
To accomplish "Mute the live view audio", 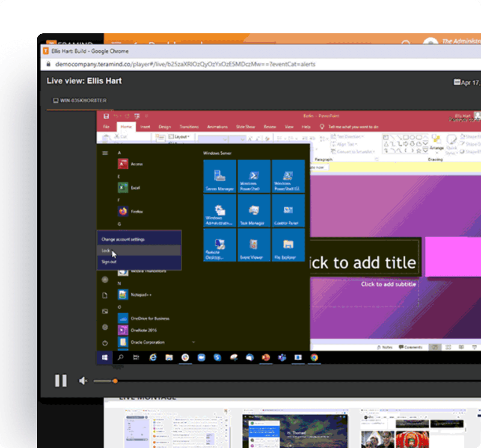I will (x=83, y=381).
